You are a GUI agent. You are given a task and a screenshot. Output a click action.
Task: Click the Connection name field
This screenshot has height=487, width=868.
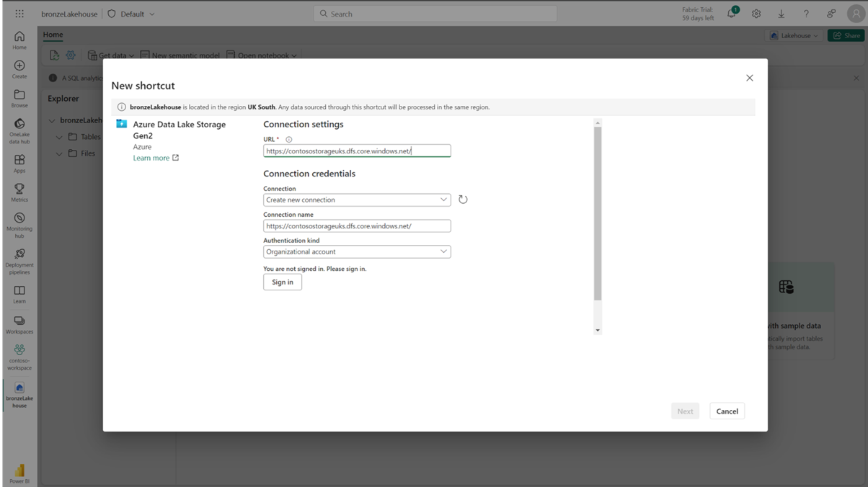357,225
